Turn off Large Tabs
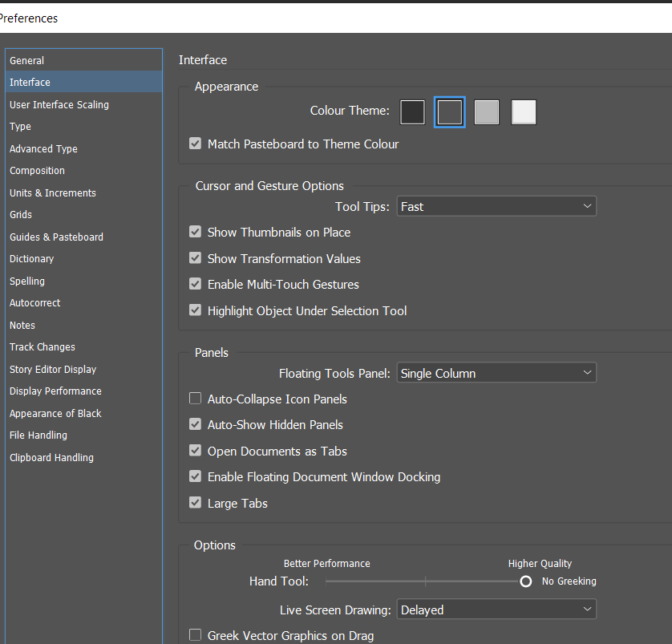This screenshot has width=672, height=644. (x=195, y=503)
